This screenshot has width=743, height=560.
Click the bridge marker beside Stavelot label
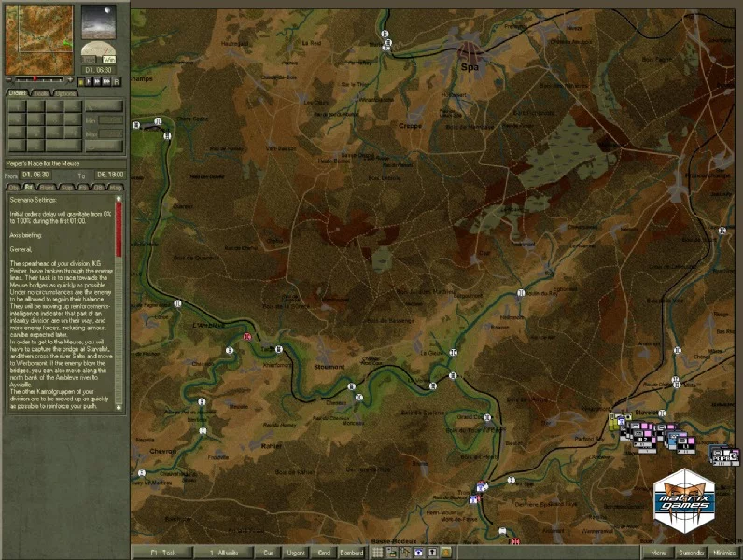tap(663, 413)
